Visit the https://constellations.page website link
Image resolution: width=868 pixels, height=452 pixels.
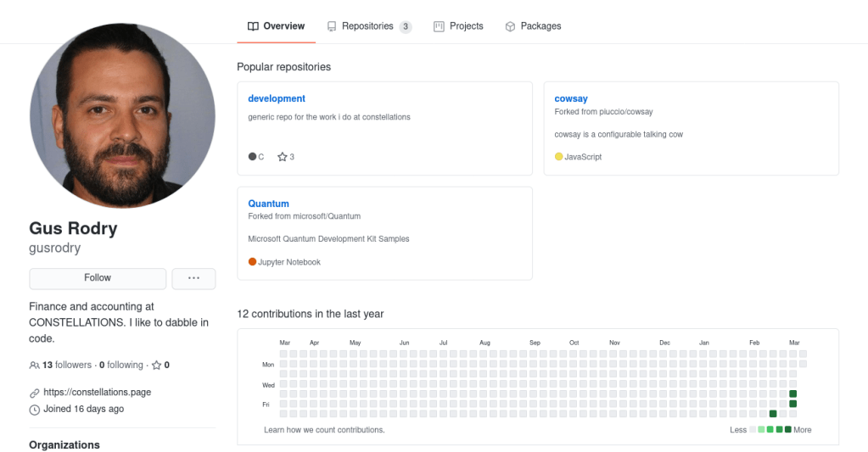tap(97, 393)
